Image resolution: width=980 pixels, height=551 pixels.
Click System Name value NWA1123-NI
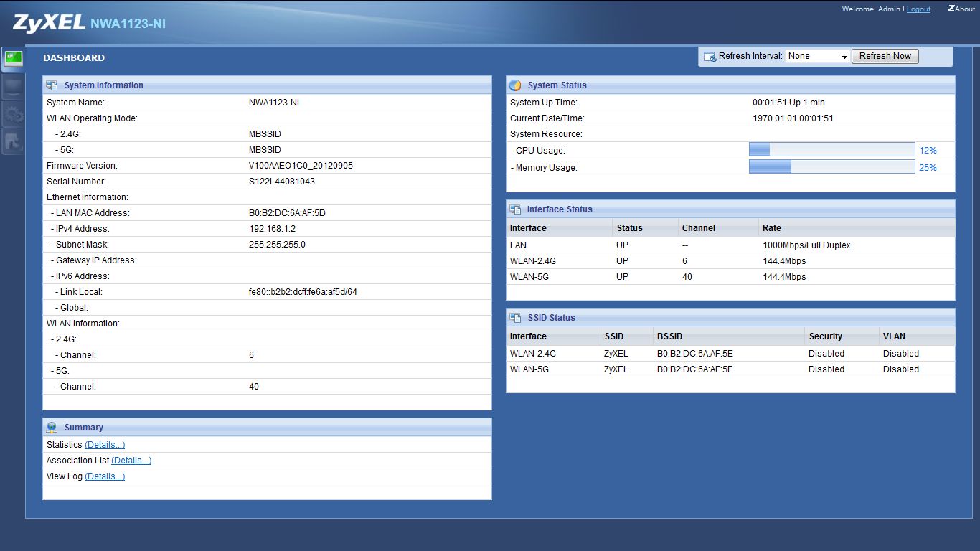(x=274, y=103)
